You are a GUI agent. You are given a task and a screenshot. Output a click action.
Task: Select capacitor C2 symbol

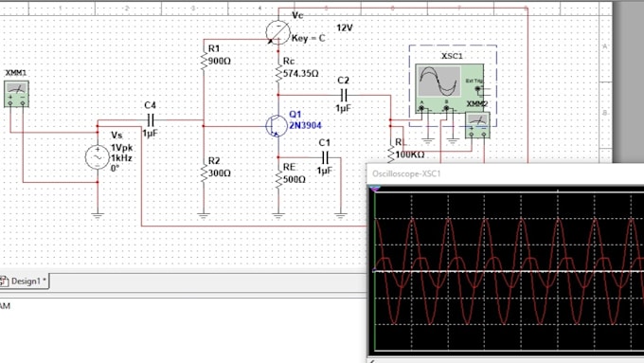click(344, 96)
